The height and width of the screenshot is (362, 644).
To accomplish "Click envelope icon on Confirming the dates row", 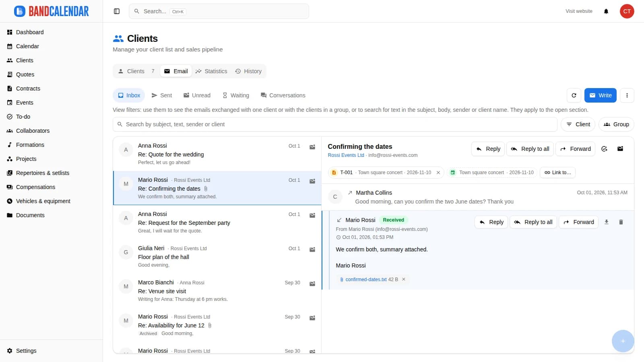I will coord(312,181).
